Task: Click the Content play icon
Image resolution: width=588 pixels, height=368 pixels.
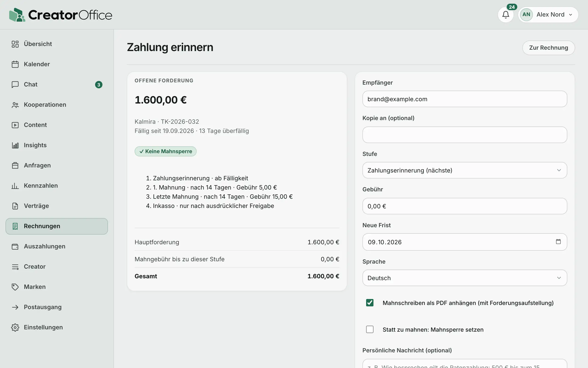Action: 15,125
